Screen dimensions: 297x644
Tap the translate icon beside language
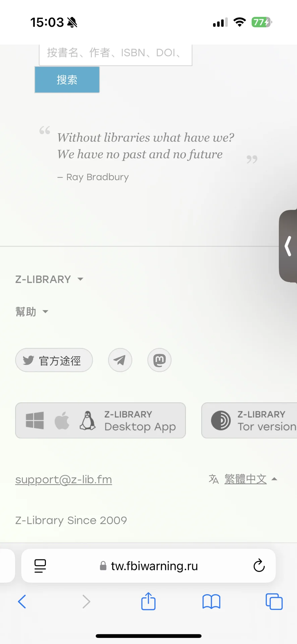(214, 479)
